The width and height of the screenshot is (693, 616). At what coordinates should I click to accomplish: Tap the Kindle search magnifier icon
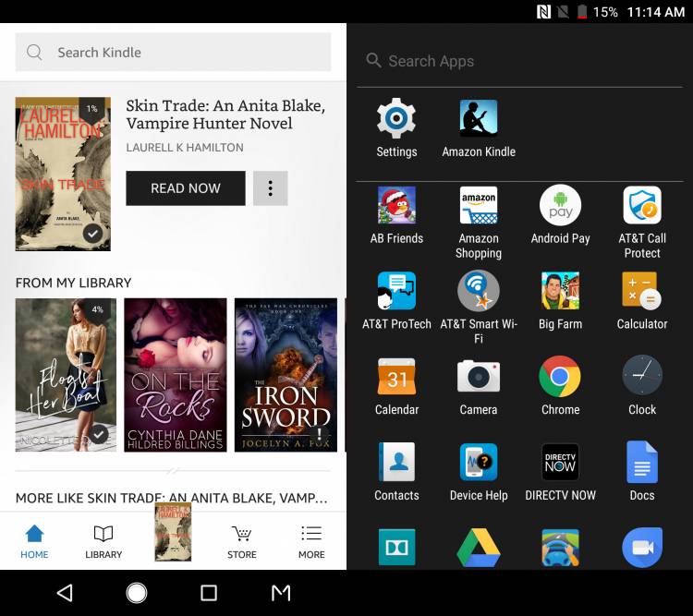[x=34, y=52]
